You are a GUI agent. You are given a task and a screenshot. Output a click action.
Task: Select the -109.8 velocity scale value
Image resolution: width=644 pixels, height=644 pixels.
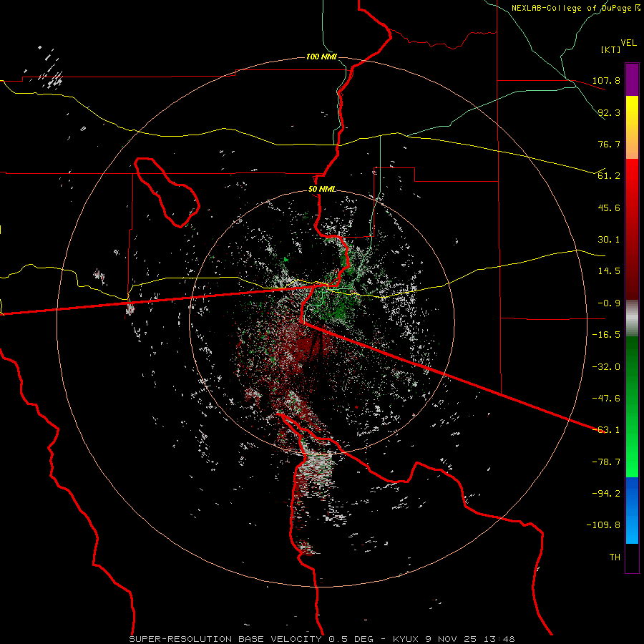coord(604,525)
